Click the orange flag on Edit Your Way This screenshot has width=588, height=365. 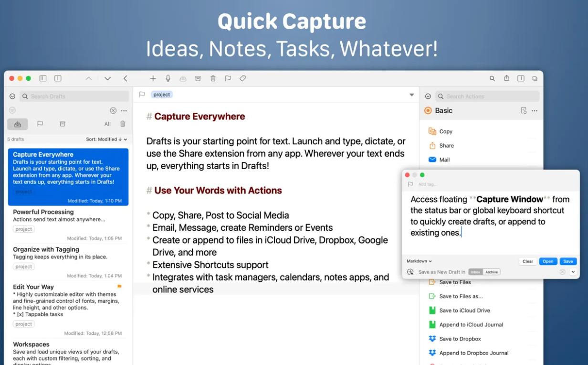(x=119, y=287)
